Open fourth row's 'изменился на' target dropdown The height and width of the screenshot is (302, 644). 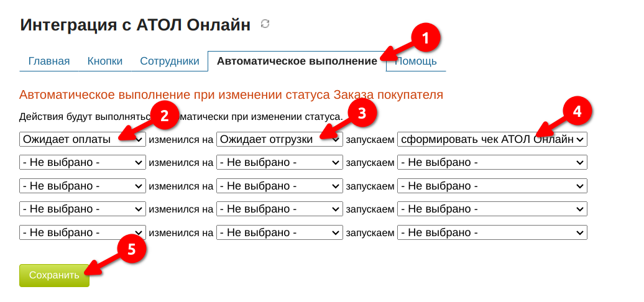click(280, 209)
